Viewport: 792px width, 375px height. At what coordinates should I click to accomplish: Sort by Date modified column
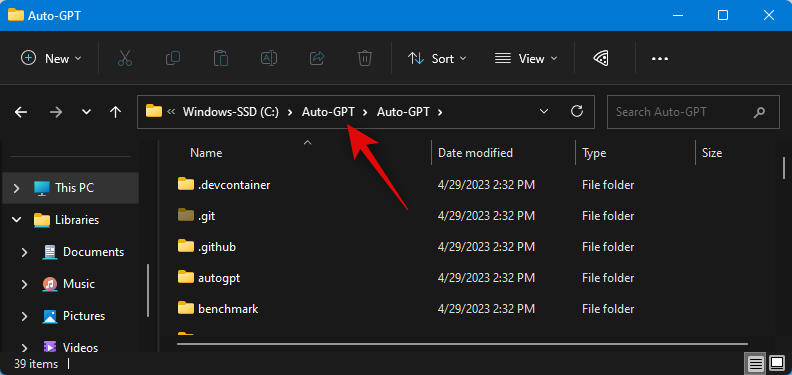(475, 153)
